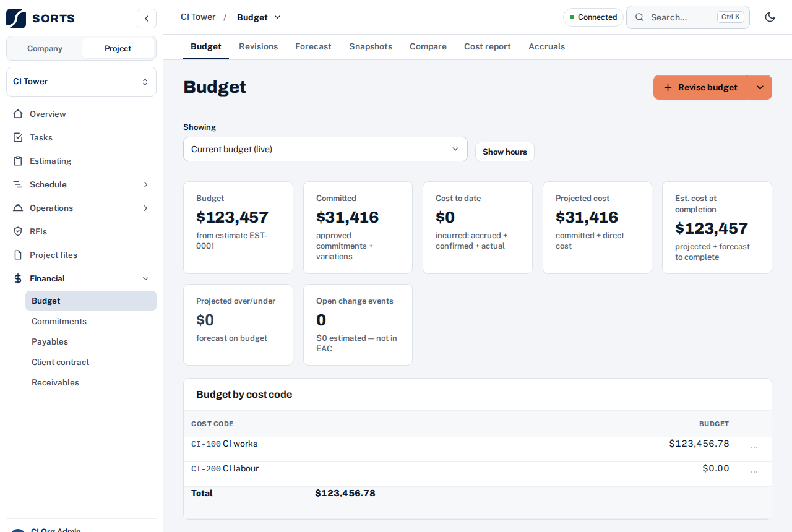Open the Compare tab
Screen dimensions: 792x532
(x=428, y=46)
